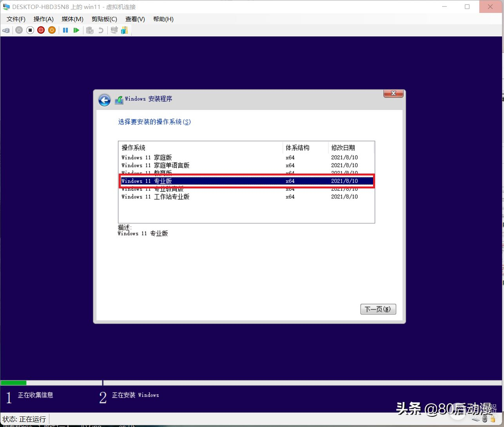Screen dimensions: 504x427
Task: Click the 下一页(N) button
Action: tap(378, 309)
